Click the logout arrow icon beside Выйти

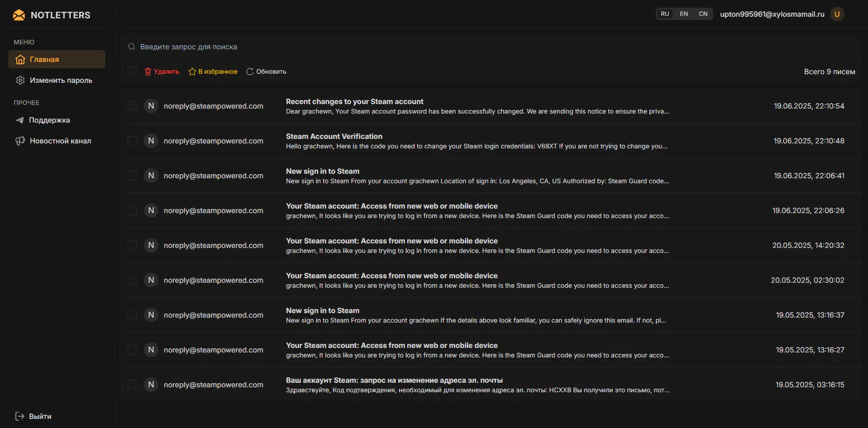point(20,416)
